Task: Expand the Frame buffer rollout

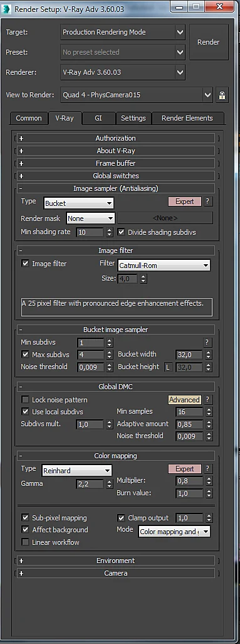Action: coord(116,163)
